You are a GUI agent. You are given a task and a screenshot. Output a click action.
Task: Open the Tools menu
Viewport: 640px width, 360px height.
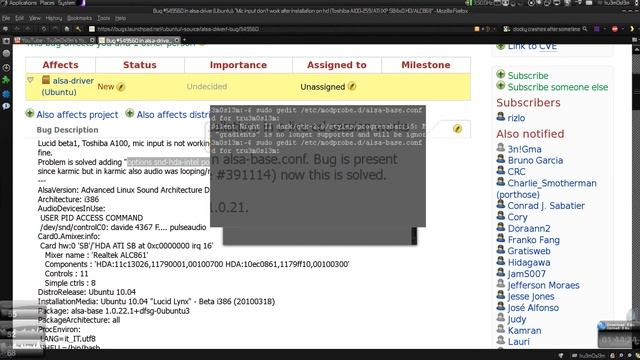[104, 18]
